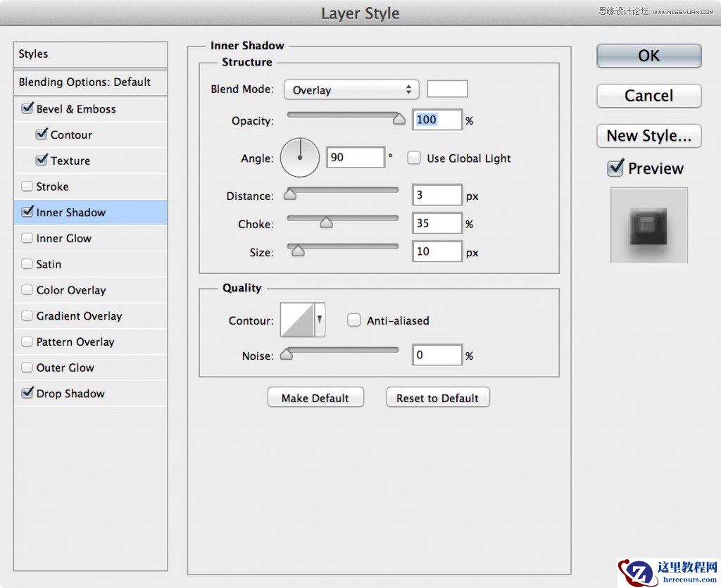Select the Stroke style row

coord(91,186)
